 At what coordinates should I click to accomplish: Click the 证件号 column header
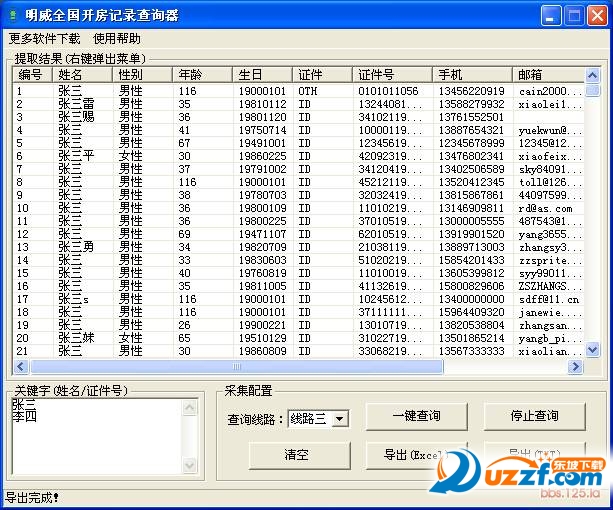click(393, 75)
